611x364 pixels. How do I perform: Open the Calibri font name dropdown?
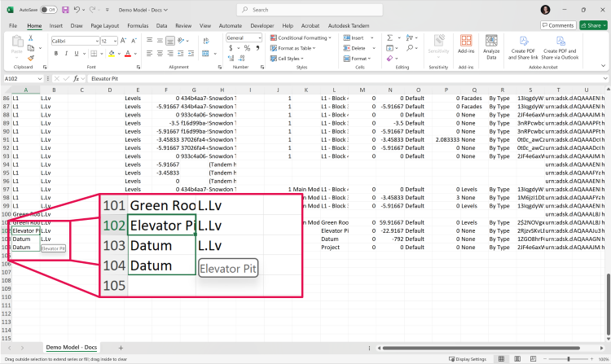pyautogui.click(x=97, y=41)
